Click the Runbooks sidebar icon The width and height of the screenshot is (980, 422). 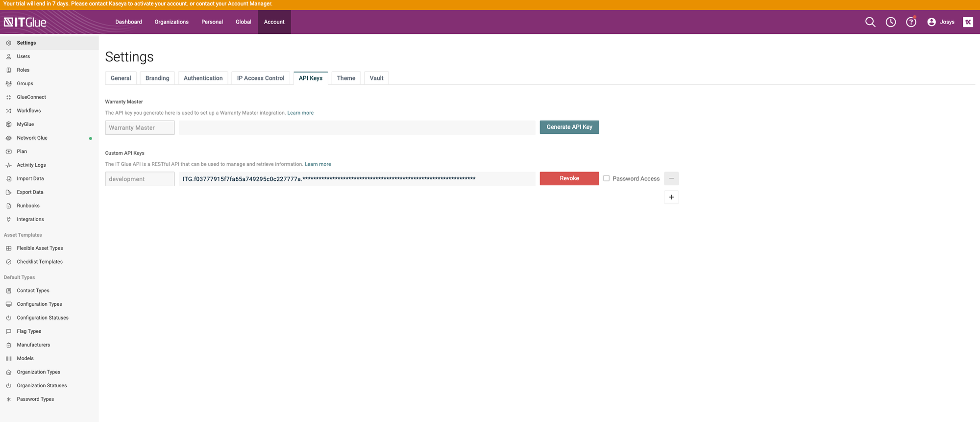pyautogui.click(x=9, y=206)
